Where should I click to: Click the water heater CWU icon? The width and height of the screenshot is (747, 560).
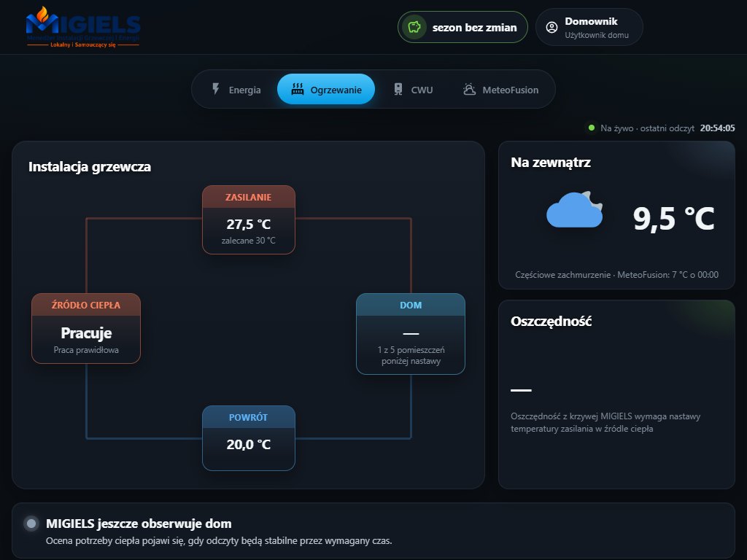pyautogui.click(x=398, y=89)
